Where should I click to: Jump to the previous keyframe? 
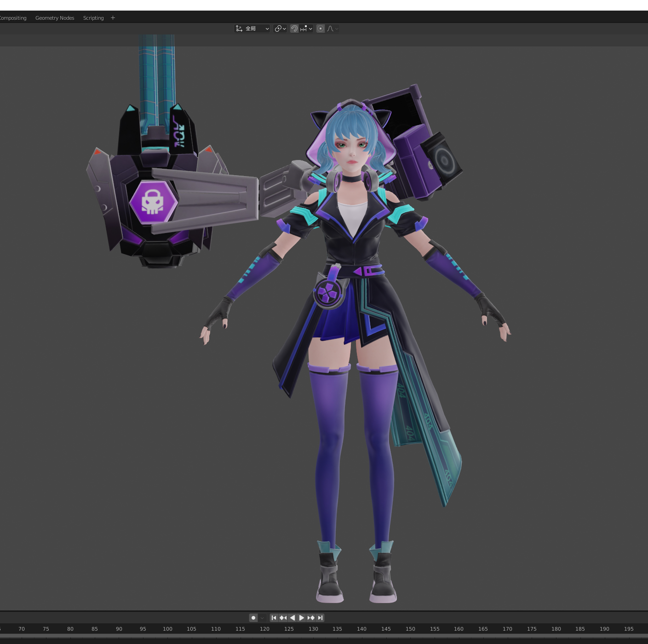(283, 618)
